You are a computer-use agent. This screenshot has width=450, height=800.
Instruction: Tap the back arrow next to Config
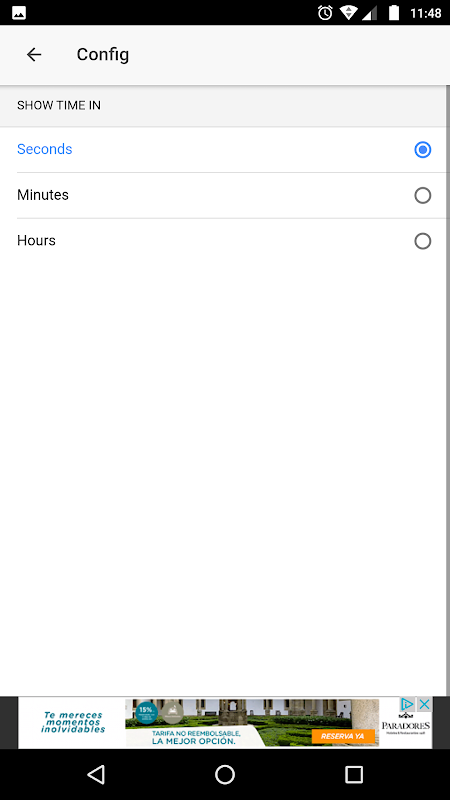(34, 55)
